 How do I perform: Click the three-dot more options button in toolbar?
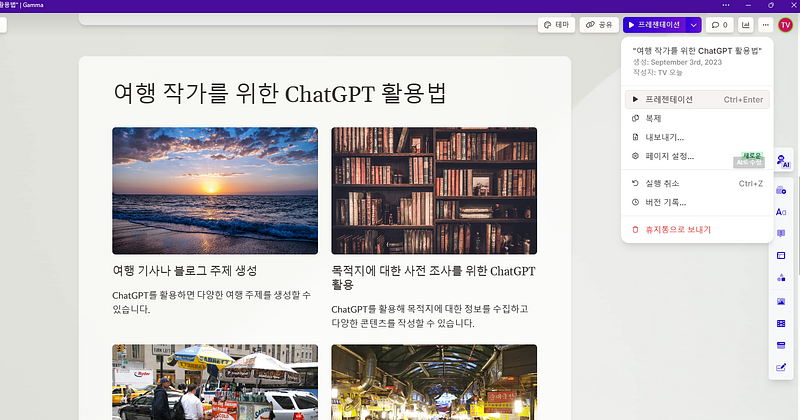click(765, 24)
